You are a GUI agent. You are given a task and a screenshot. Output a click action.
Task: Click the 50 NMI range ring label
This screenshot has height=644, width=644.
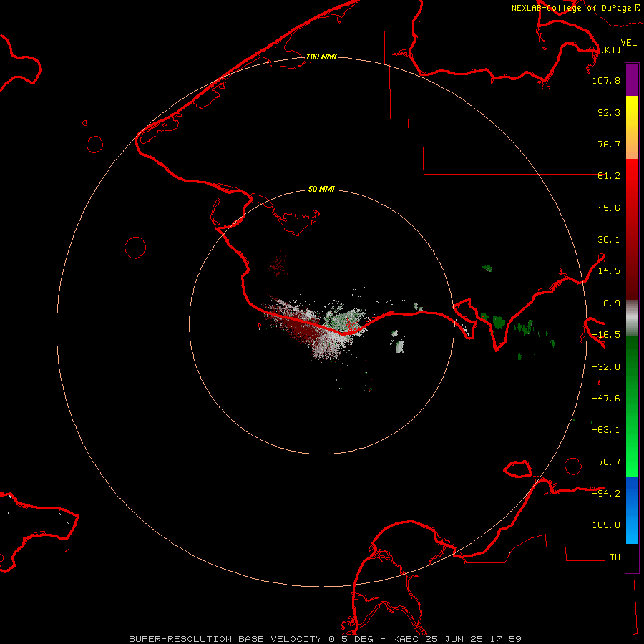(321, 189)
